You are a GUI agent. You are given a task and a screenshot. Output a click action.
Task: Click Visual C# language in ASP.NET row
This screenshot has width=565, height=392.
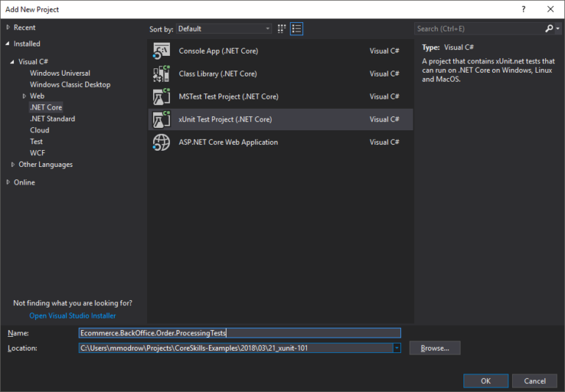[x=384, y=143]
